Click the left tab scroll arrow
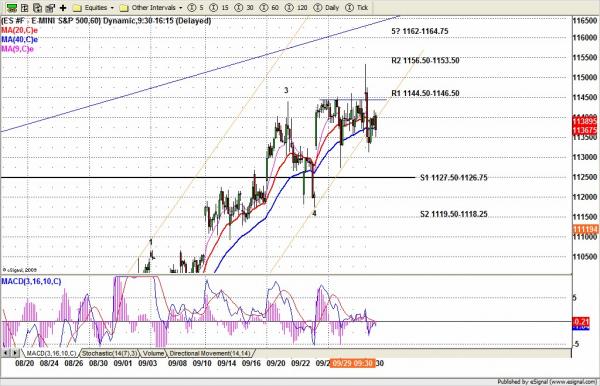The height and width of the screenshot is (386, 600). click(6, 353)
